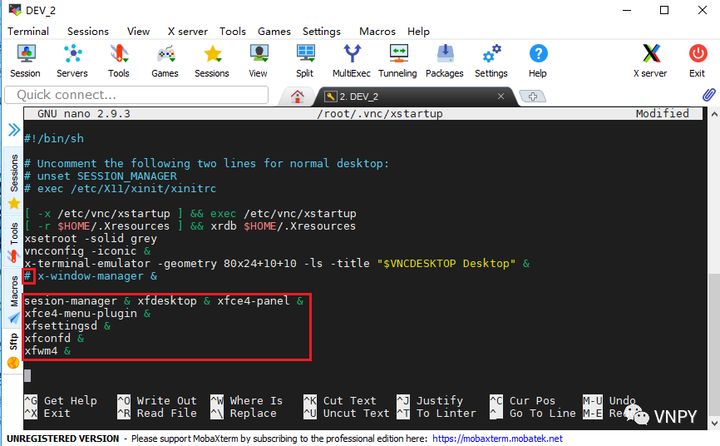Image resolution: width=720 pixels, height=446 pixels.
Task: Click '# unset SESSION_MANAGER' comment line
Action: click(101, 176)
